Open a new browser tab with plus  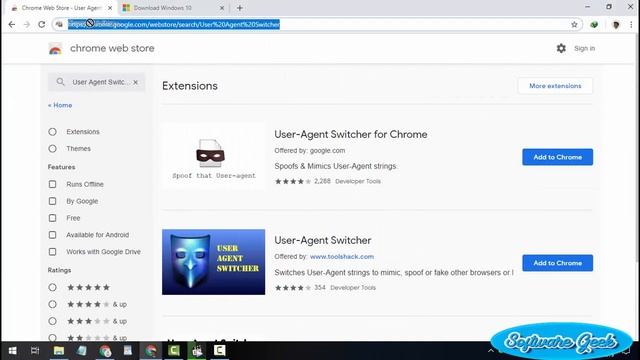240,8
